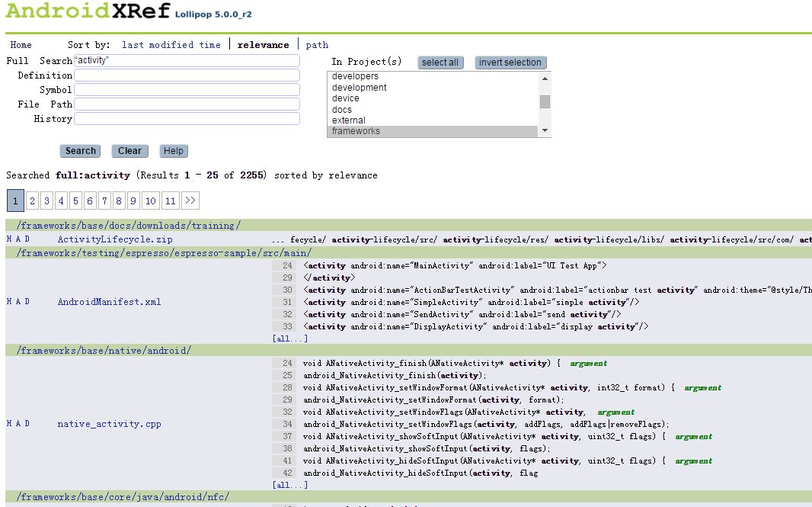Expand [all...] matches for native_activity.cpp
Viewport: 812px width, 507px height.
click(x=290, y=485)
